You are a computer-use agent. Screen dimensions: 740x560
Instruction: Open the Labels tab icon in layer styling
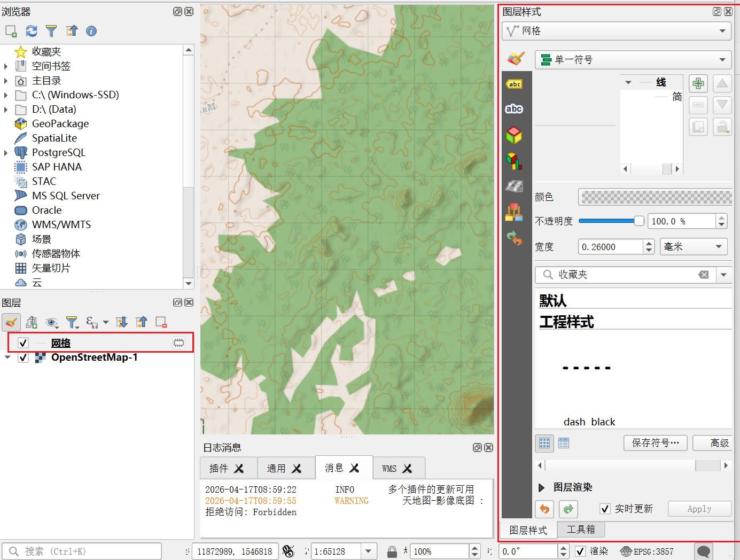514,109
